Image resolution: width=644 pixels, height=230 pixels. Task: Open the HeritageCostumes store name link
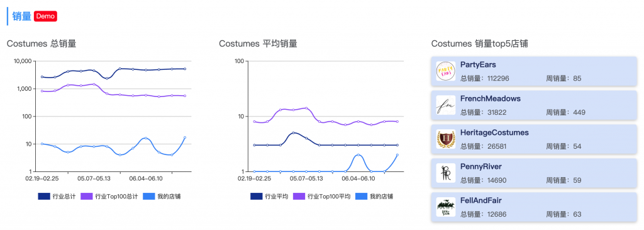point(494,132)
